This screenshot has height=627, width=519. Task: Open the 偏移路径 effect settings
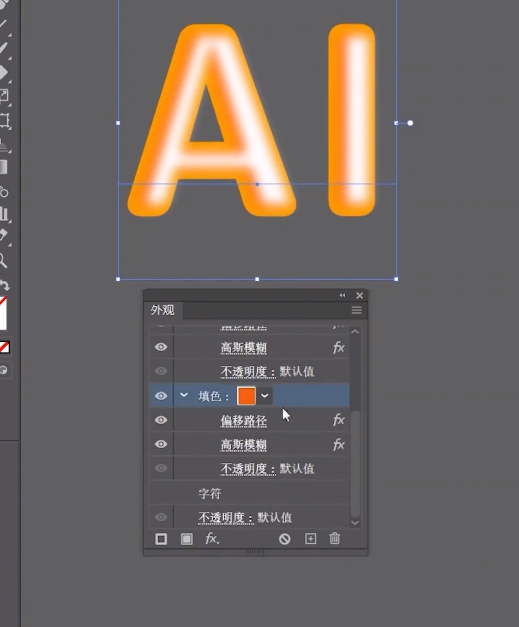pos(244,421)
